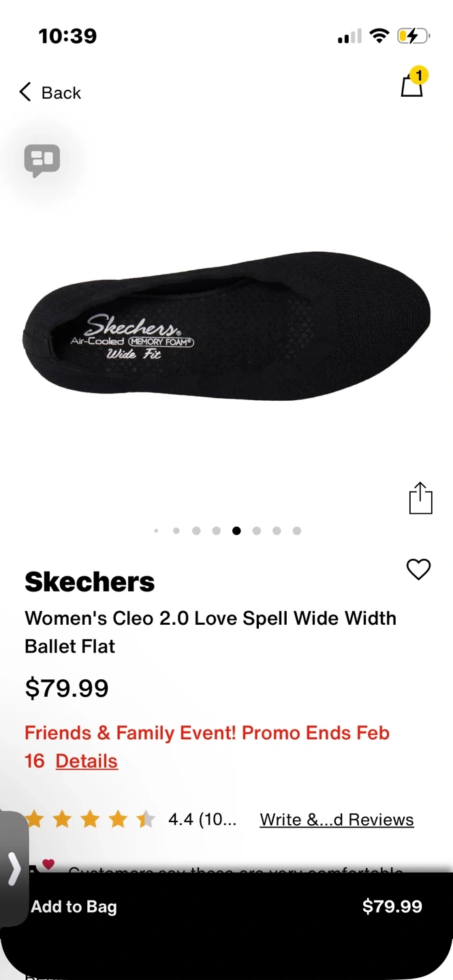Screen dimensions: 453x980
Task: Tap the share product icon
Action: point(420,498)
